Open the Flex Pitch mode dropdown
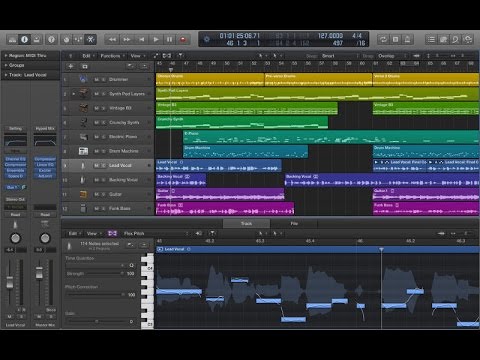 [x=155, y=233]
